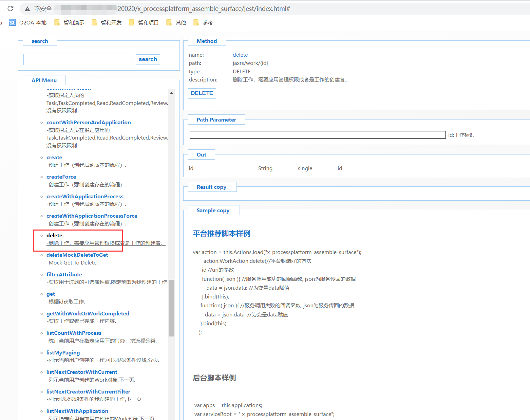Screen dimensions: 530x420
Task: Click the action.WorkAction.delete code line
Action: click(257, 261)
